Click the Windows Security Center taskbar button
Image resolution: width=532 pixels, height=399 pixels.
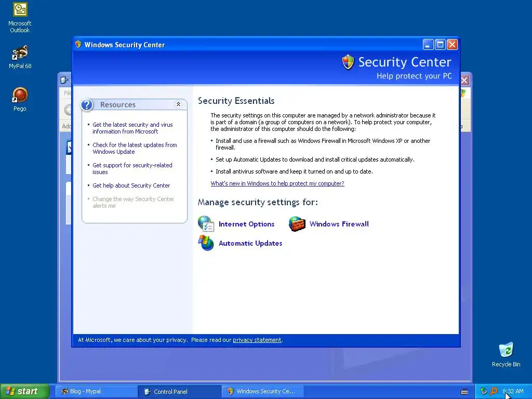[262, 392]
